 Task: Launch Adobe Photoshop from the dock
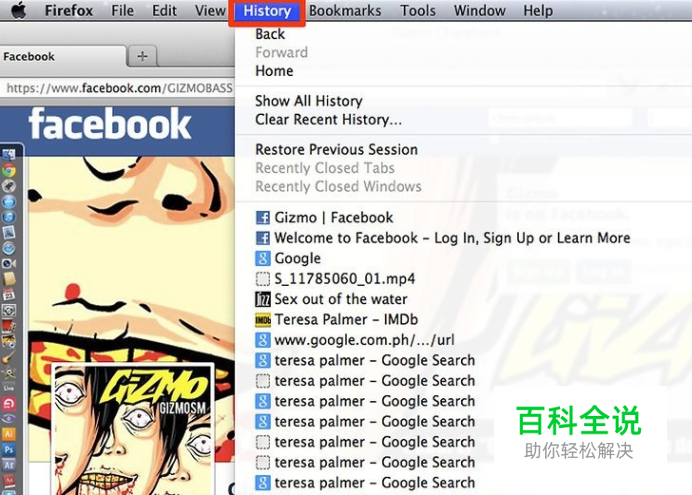[x=9, y=450]
